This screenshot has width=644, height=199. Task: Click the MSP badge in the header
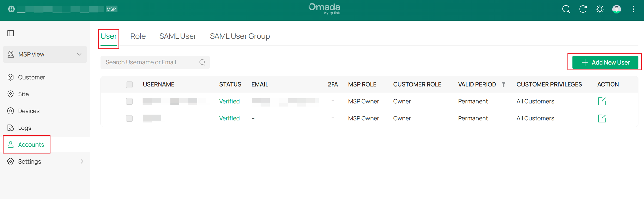[x=111, y=9]
